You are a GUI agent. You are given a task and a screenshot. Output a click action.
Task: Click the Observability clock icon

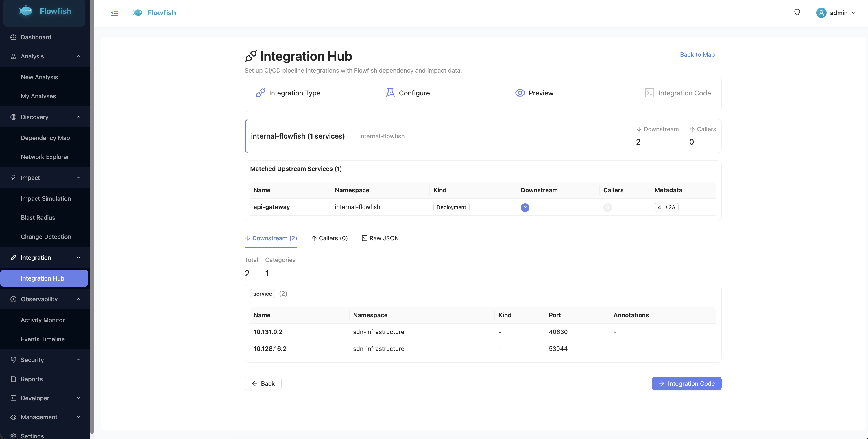pos(14,299)
